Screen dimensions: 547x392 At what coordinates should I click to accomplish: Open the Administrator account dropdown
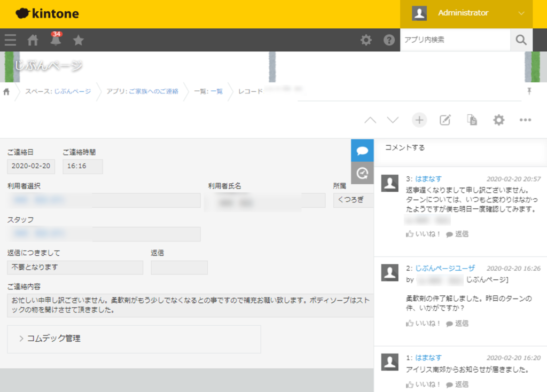466,13
